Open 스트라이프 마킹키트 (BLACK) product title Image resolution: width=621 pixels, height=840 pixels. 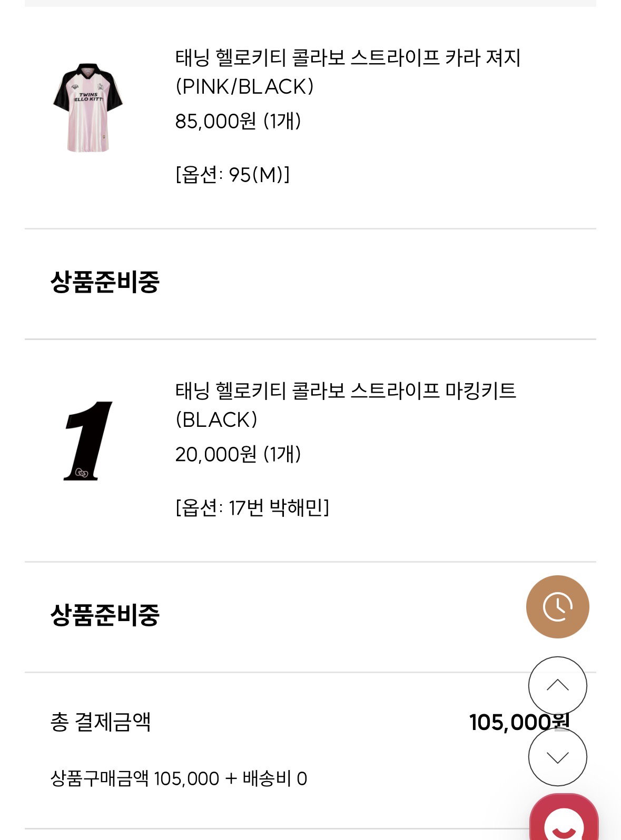346,405
